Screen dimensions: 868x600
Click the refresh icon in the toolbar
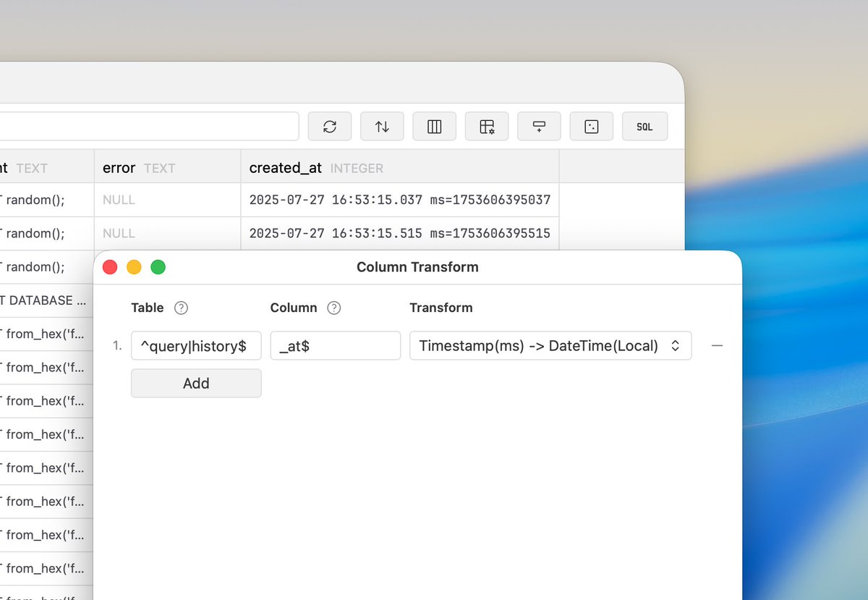coord(330,127)
